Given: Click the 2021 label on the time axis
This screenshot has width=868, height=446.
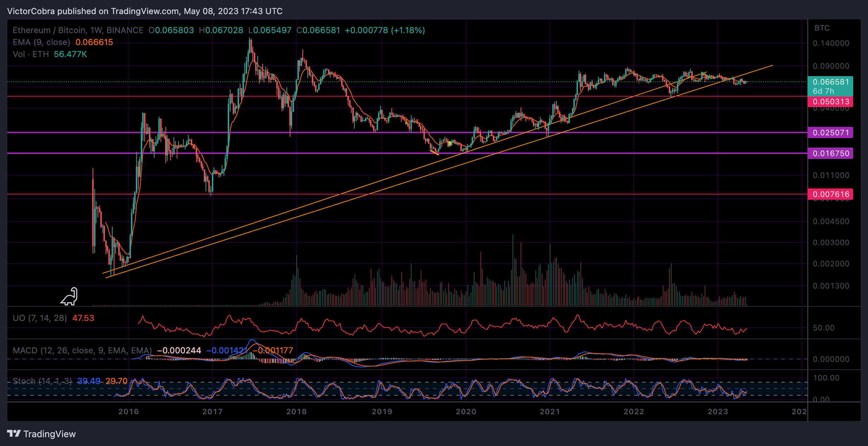Looking at the screenshot, I should pyautogui.click(x=550, y=411).
